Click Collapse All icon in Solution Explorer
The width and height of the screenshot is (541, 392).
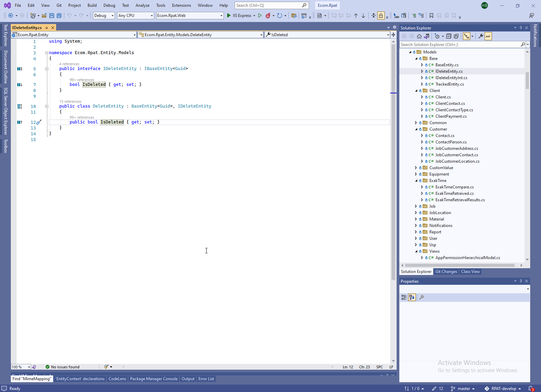[449, 36]
